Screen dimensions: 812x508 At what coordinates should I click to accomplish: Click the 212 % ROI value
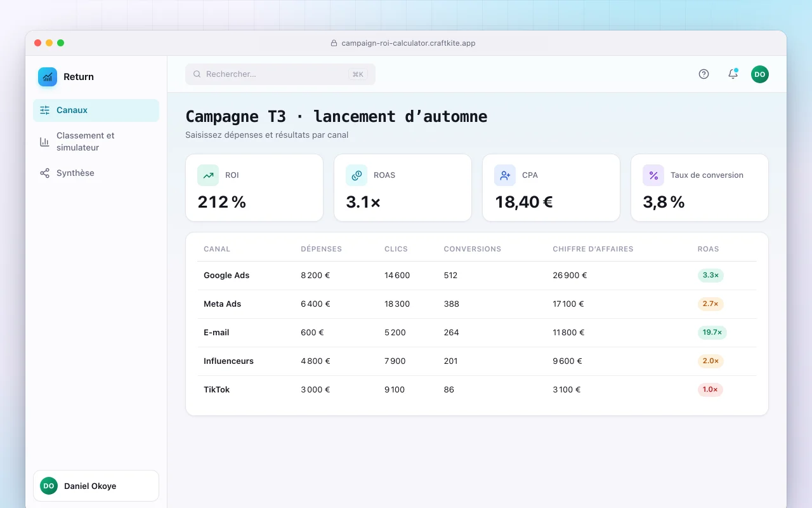[222, 202]
